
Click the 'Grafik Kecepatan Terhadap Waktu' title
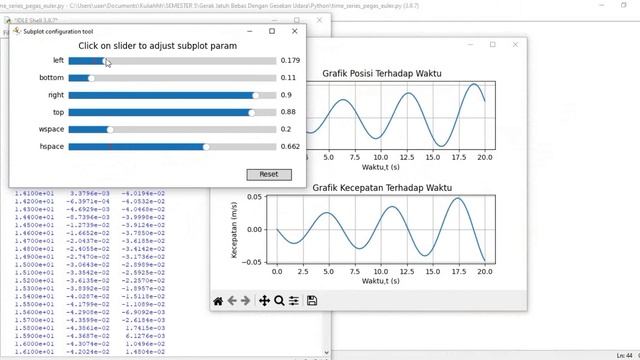point(382,188)
